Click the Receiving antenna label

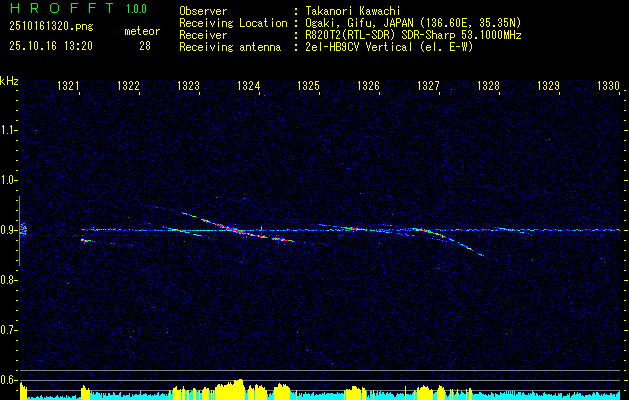230,47
